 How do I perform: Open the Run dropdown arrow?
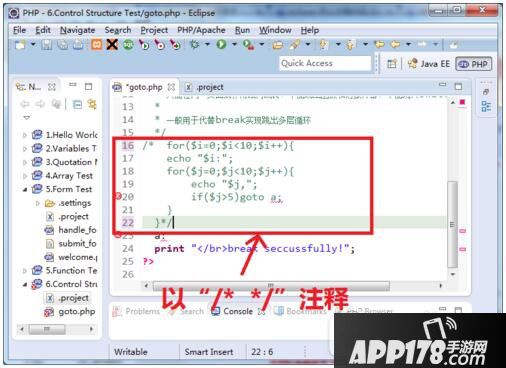coord(234,44)
